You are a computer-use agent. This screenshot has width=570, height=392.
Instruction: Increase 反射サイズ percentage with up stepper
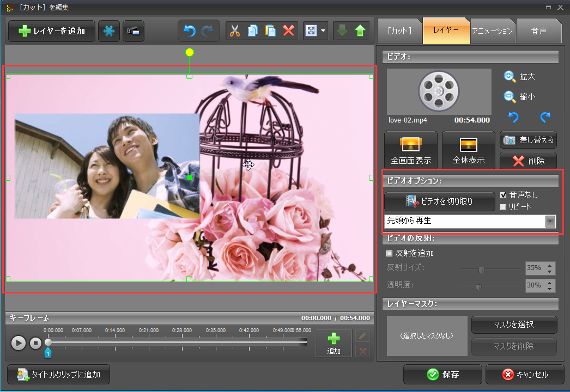tap(549, 265)
